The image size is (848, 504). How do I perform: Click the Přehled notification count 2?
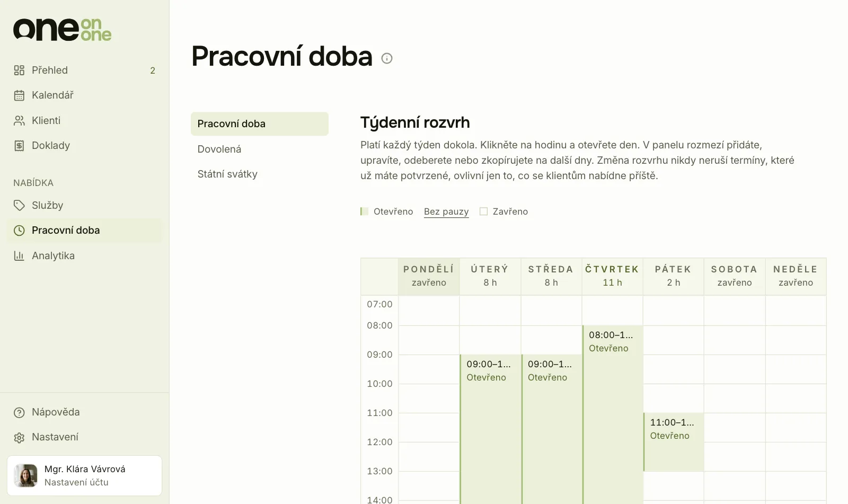[x=153, y=70]
